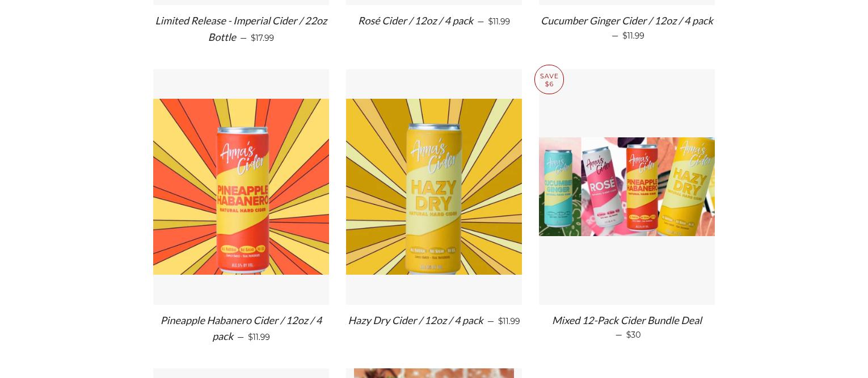Select the Cucumber Ginger can in bundle photo
The image size is (868, 378).
(559, 186)
